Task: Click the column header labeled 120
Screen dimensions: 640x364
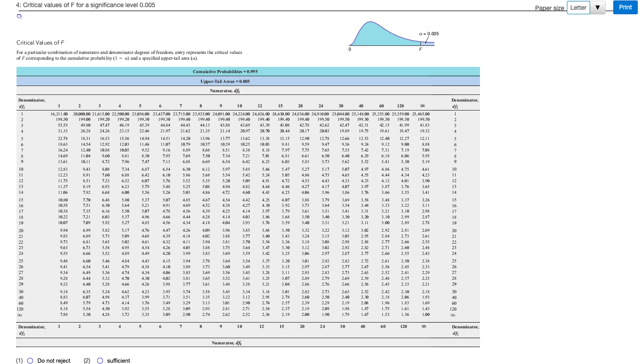Action: pyautogui.click(x=400, y=106)
